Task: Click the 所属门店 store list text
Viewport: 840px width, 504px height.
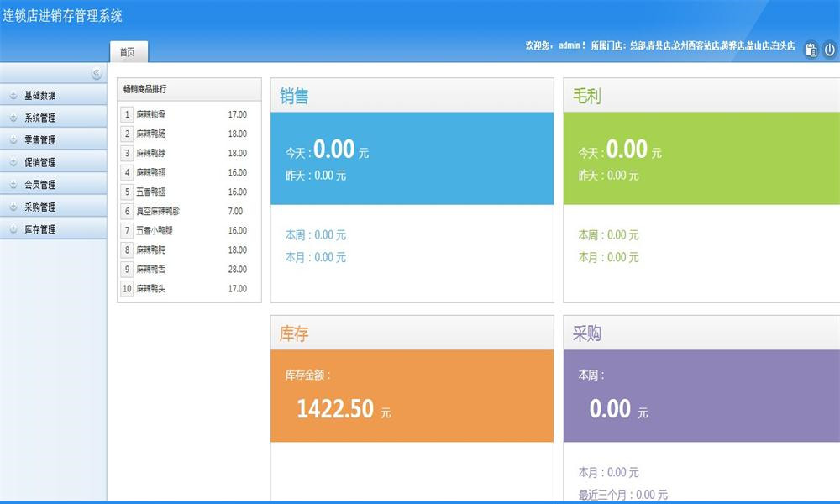Action: (x=693, y=45)
